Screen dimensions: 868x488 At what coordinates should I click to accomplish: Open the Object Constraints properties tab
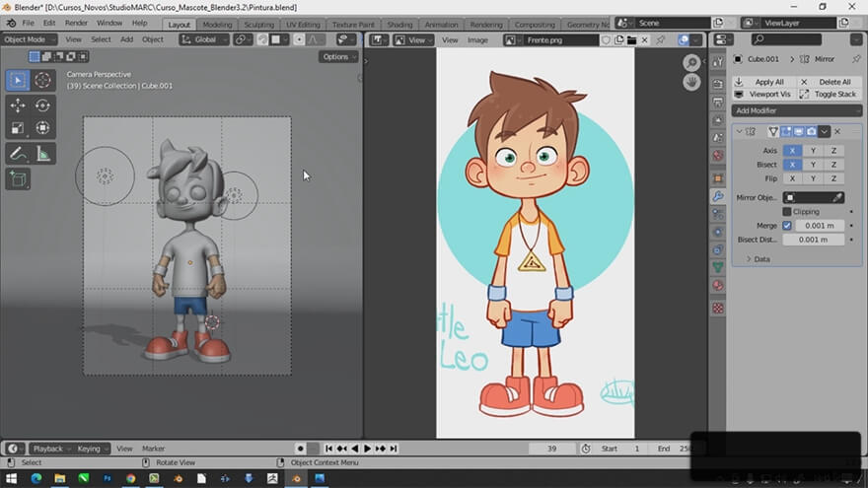(718, 249)
